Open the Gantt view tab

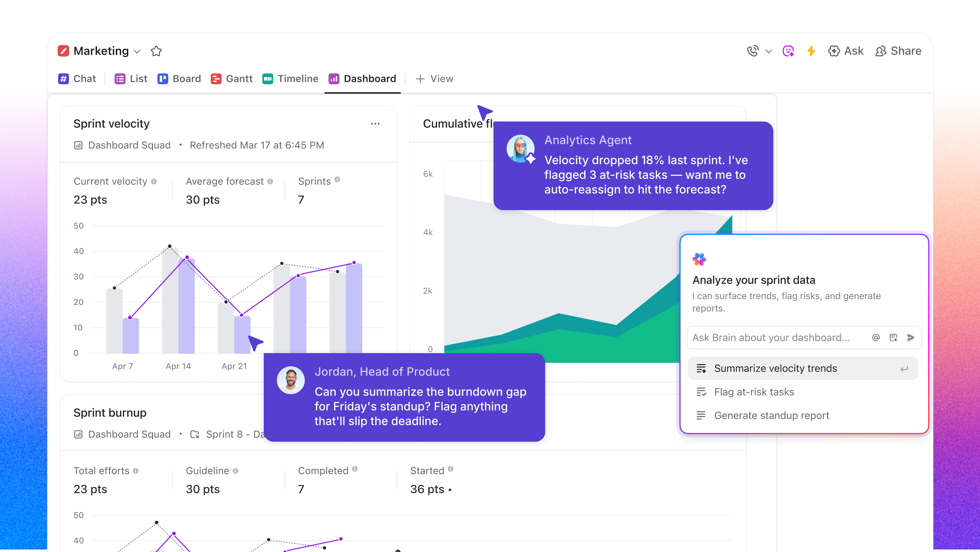click(x=232, y=79)
